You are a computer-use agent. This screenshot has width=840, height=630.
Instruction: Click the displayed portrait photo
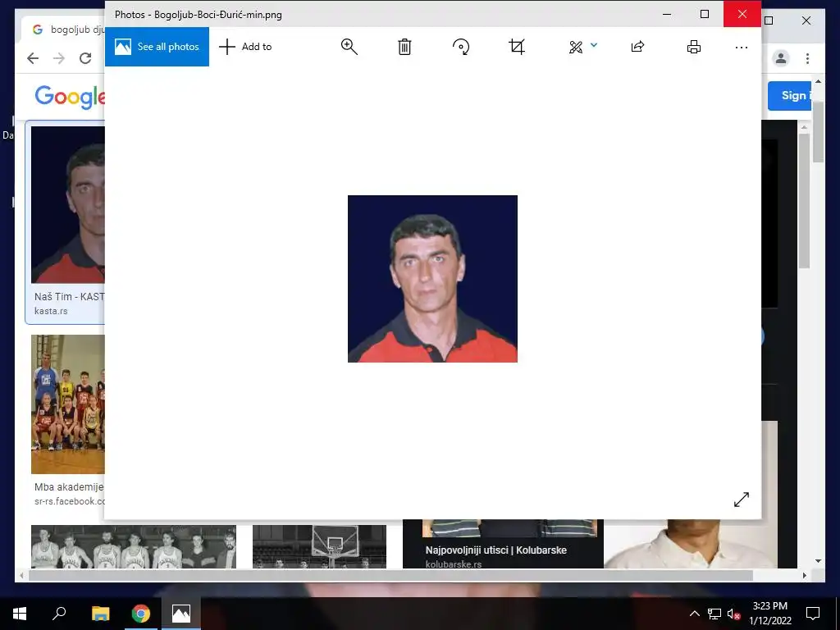[432, 279]
